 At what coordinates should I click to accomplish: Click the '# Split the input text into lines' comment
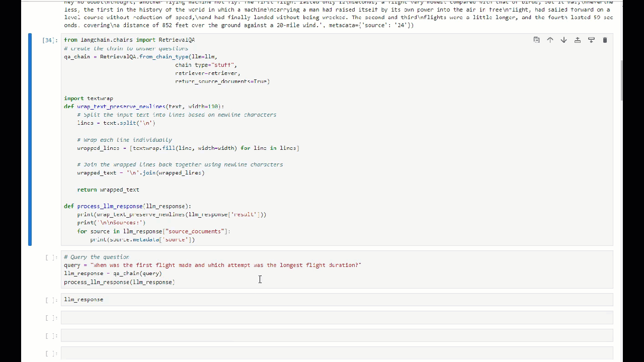tap(177, 115)
